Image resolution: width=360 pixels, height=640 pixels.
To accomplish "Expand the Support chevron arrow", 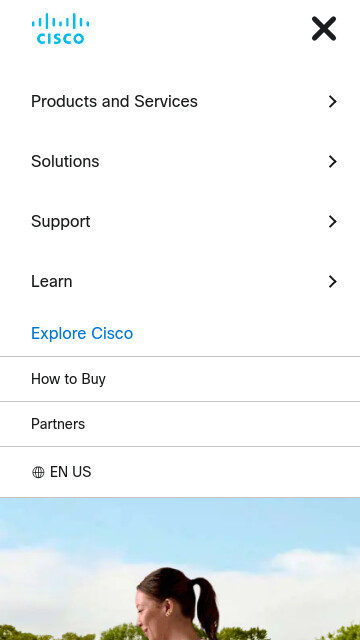I will click(333, 221).
